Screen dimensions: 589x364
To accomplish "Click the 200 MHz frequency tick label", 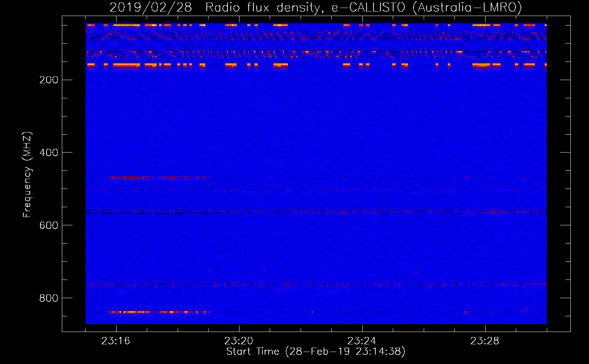I will point(49,80).
